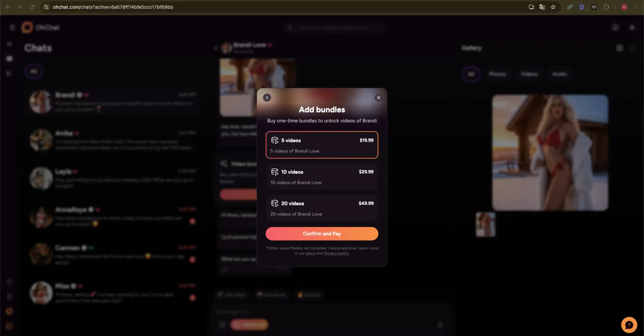This screenshot has width=644, height=336.
Task: Open the Privacy policy link
Action: coord(336,253)
